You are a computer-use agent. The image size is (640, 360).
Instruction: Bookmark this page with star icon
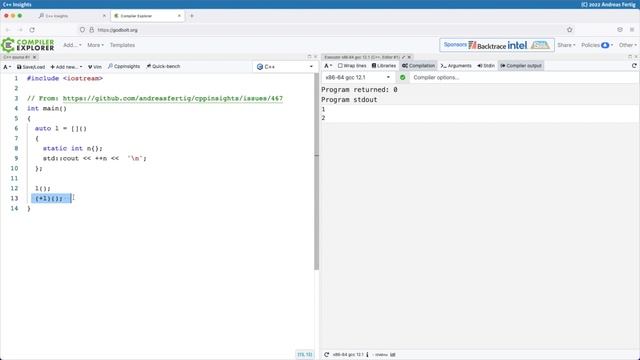(569, 30)
